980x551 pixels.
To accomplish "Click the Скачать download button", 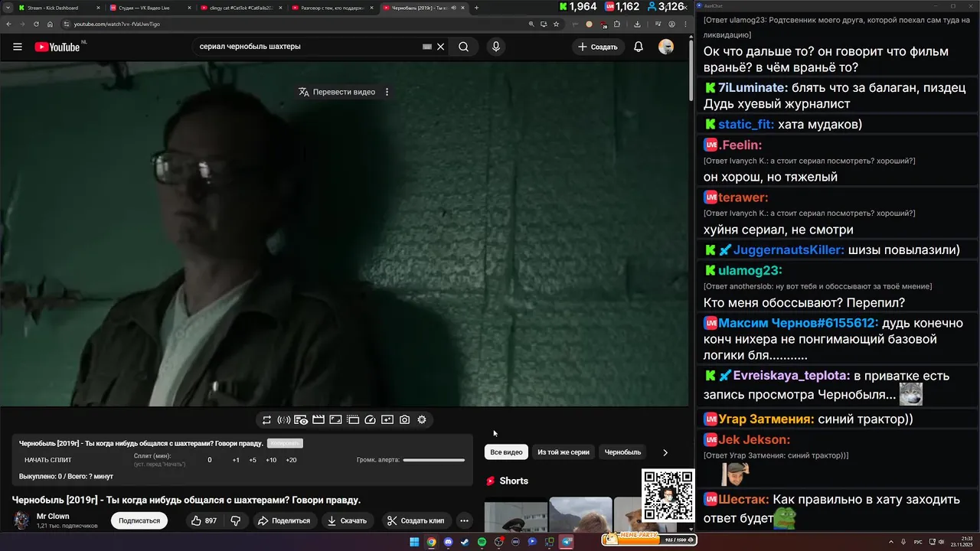I will [347, 520].
